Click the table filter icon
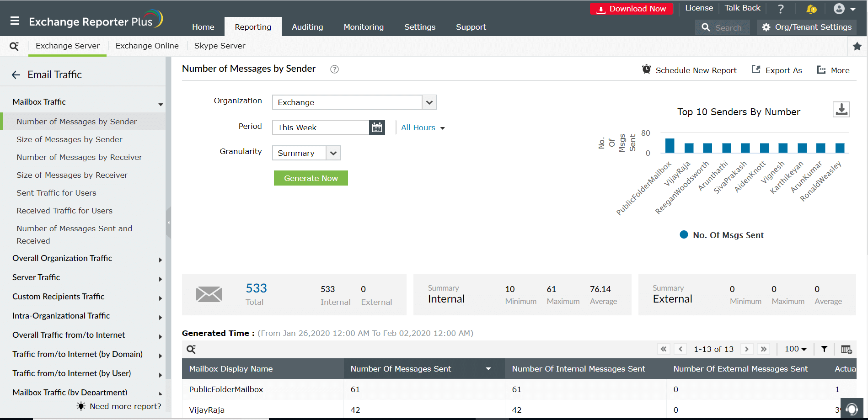Image resolution: width=868 pixels, height=420 pixels. pos(824,349)
